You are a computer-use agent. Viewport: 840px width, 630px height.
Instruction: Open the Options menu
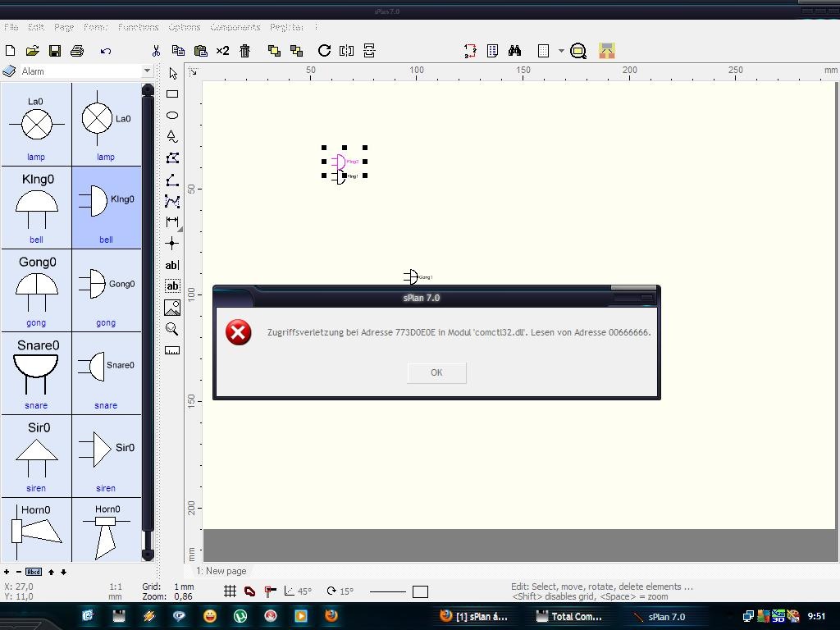click(185, 27)
